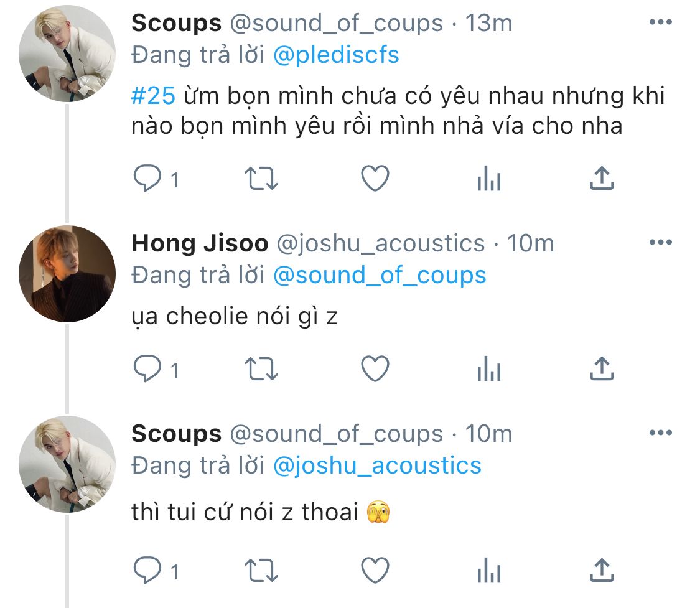The width and height of the screenshot is (700, 608).
Task: Open the @joshu_acoustics mention link
Action: click(377, 466)
